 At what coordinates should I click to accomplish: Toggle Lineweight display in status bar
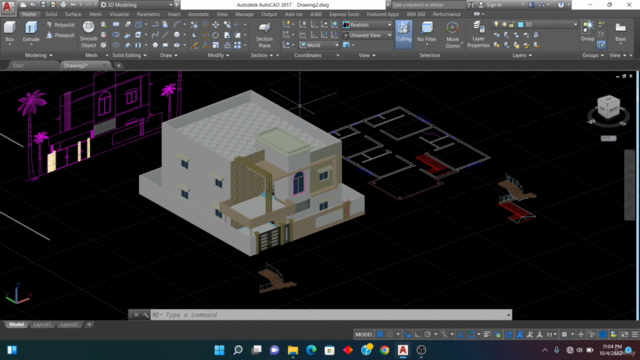coord(487,334)
